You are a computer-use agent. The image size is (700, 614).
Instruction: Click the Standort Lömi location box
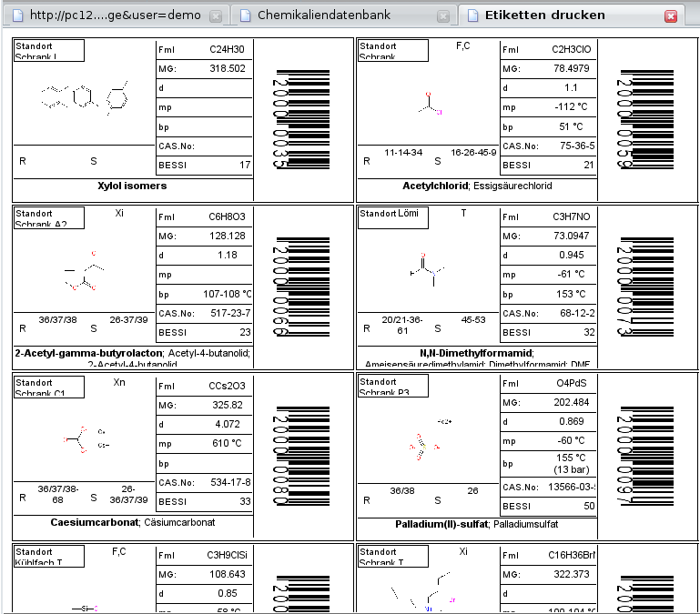coord(393,217)
